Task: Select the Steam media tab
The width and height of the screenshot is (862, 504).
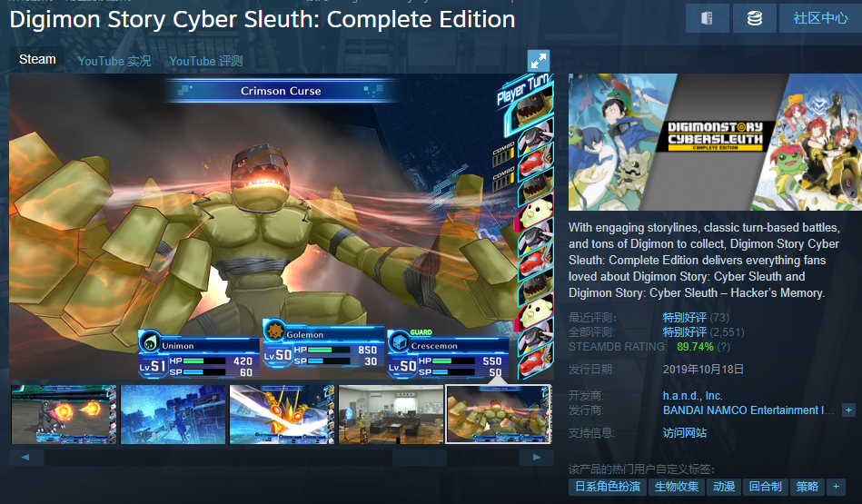Action: [x=37, y=59]
